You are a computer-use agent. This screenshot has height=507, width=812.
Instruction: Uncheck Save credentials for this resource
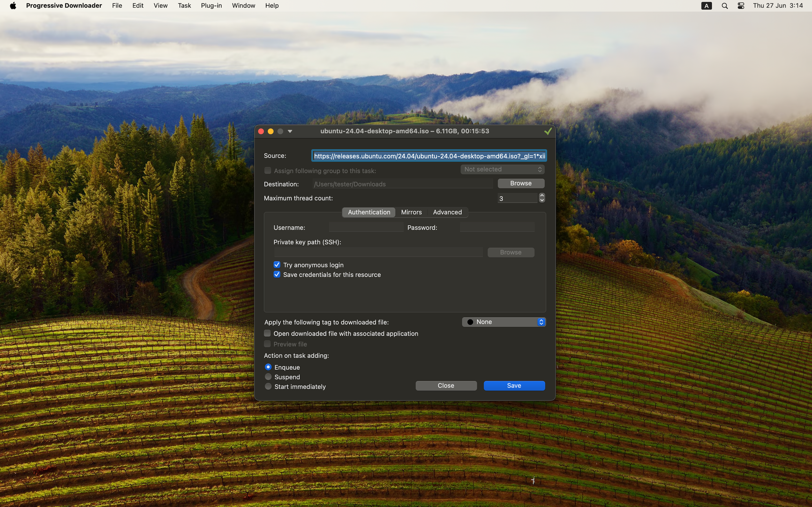[277, 275]
